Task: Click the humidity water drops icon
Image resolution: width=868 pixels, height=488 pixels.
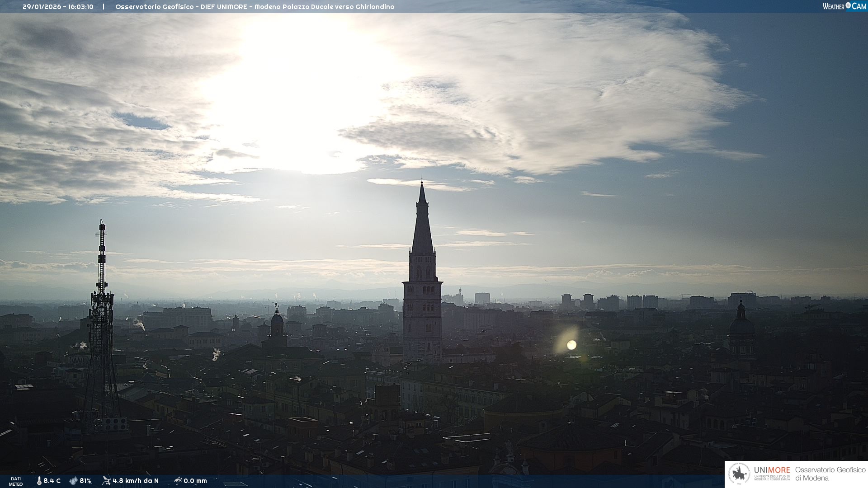Action: point(73,481)
